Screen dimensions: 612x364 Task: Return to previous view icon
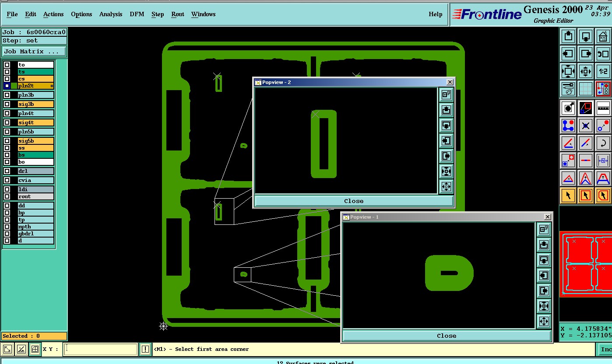pyautogui.click(x=603, y=54)
